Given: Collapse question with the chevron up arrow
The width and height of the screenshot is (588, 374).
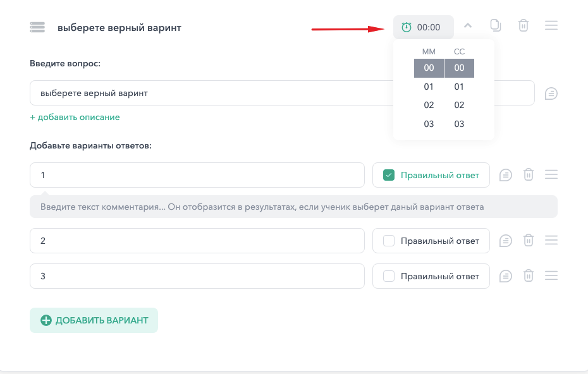Looking at the screenshot, I should (468, 25).
